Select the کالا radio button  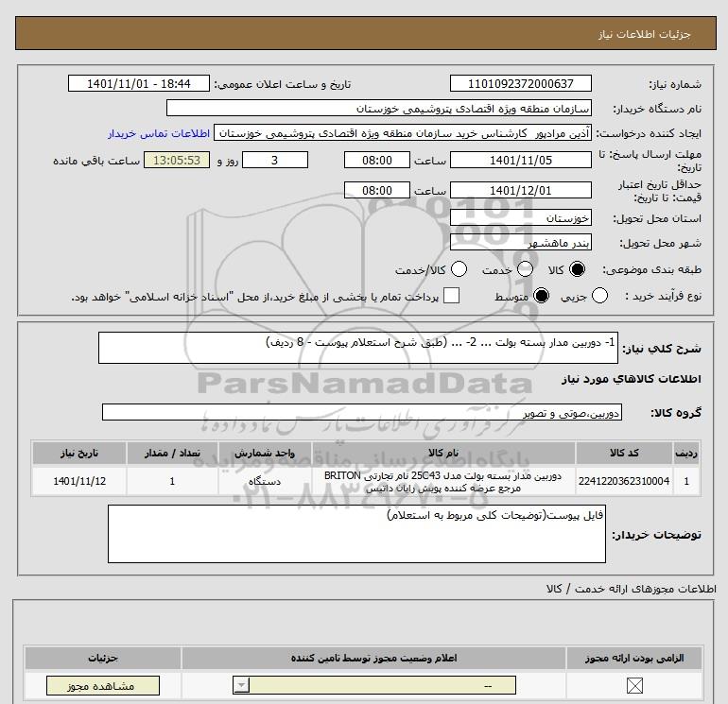[x=577, y=269]
